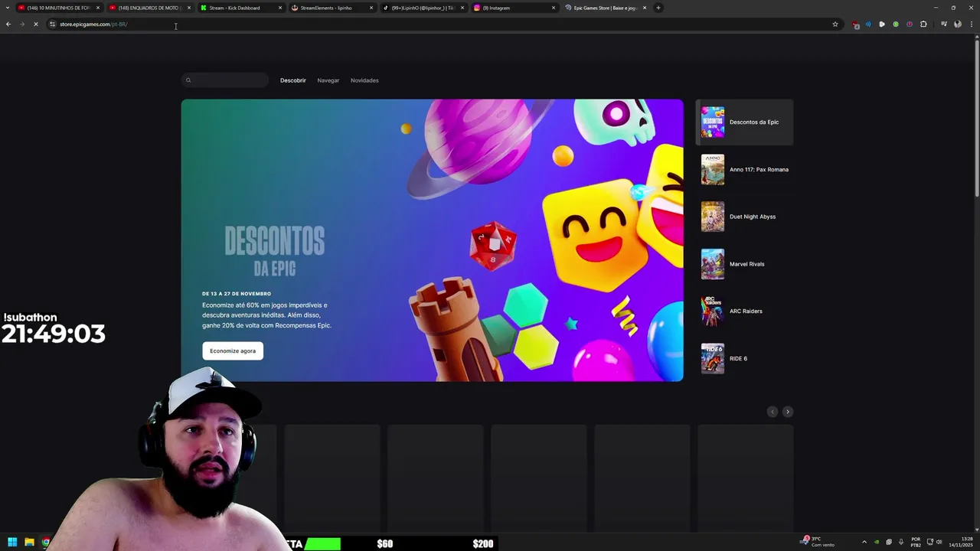Switch the POR PTB2 keyboard language
Screen dimensions: 980x551
[x=916, y=542]
